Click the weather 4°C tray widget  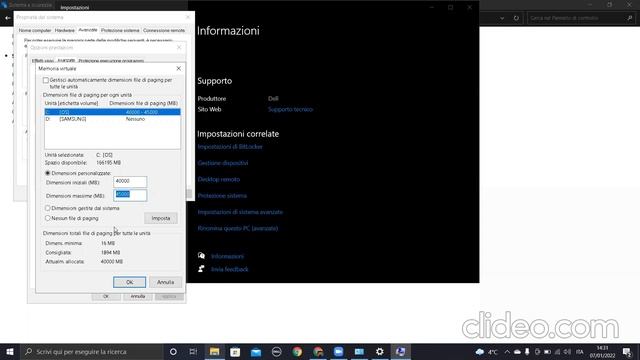487,351
